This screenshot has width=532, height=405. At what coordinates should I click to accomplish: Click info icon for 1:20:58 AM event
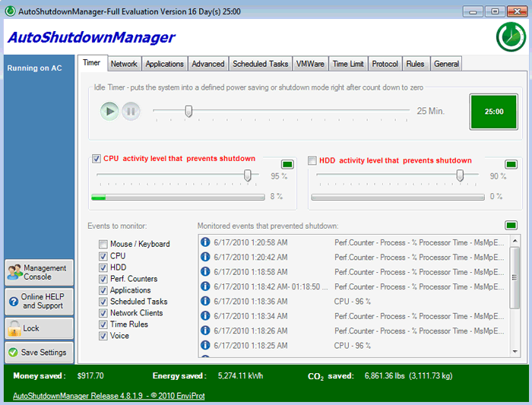point(205,242)
